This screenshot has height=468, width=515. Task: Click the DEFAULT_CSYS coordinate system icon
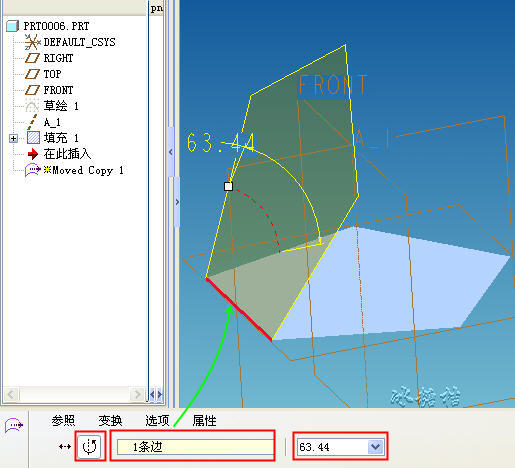[32, 42]
